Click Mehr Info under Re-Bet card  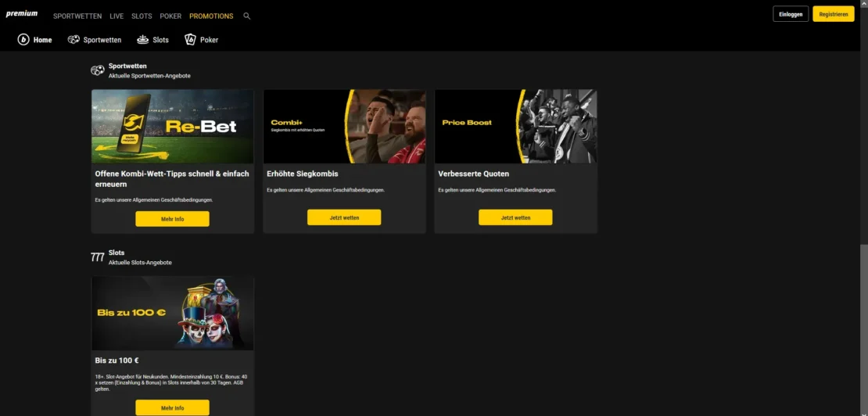coord(172,219)
